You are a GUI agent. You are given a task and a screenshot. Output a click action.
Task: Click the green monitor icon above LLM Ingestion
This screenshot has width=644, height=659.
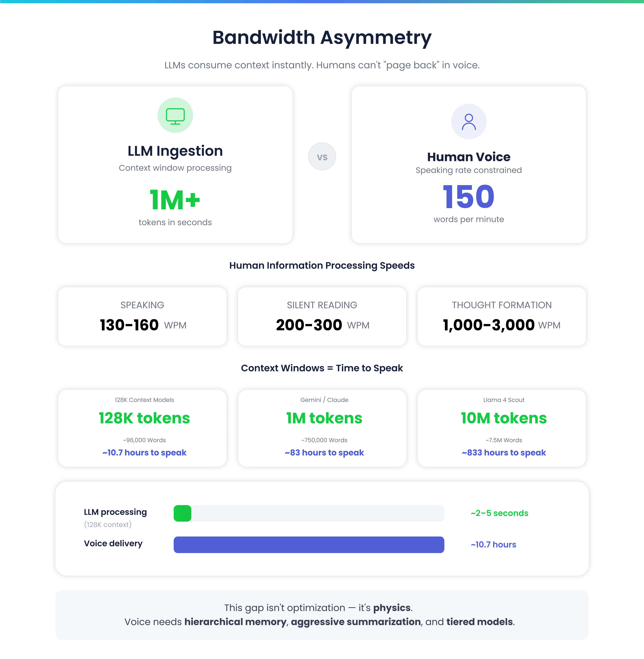point(175,115)
